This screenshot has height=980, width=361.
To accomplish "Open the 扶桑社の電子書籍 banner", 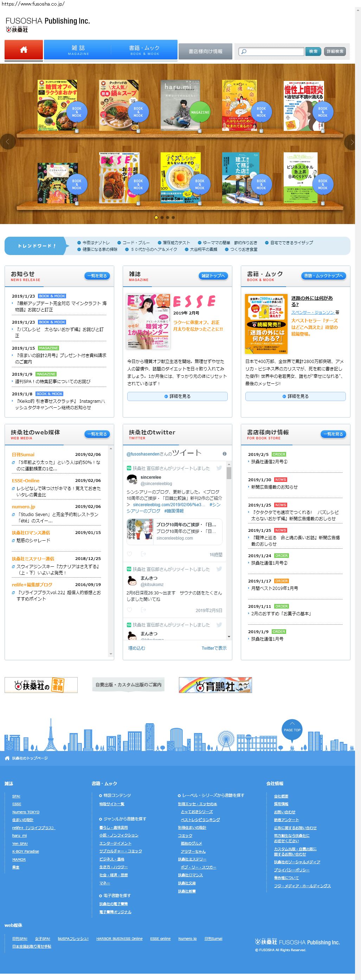I will 41,685.
